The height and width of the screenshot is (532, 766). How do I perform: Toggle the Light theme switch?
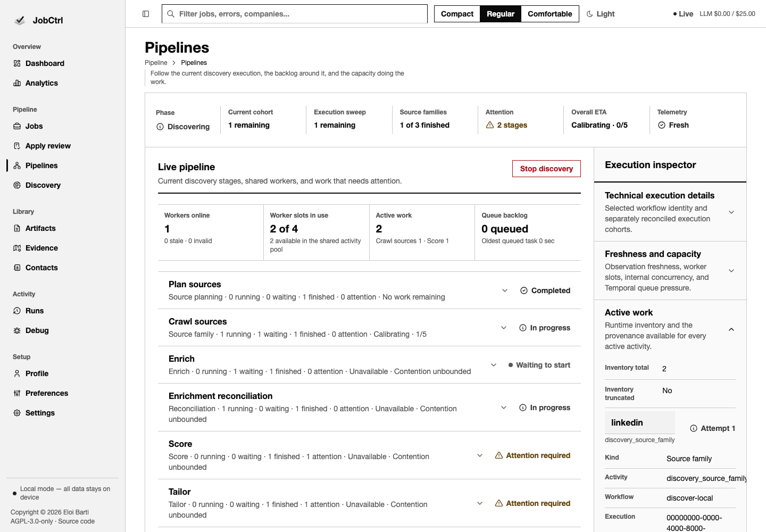pos(601,14)
